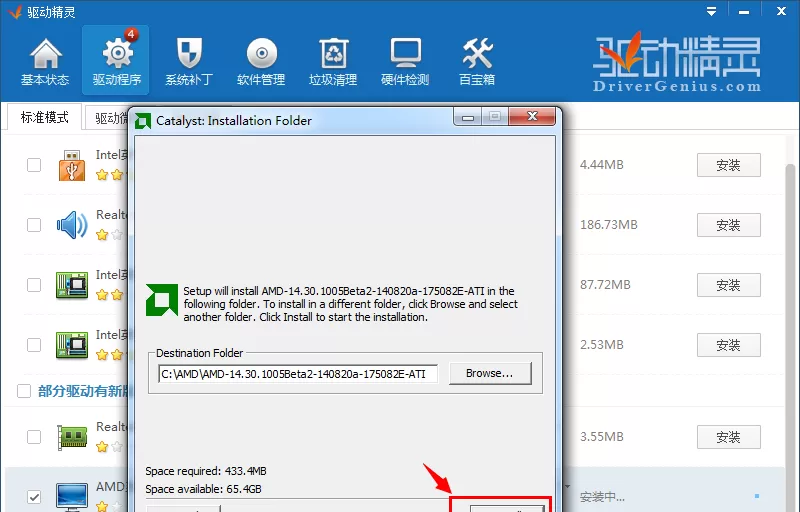The image size is (800, 512).
Task: Click the Realtek audio speaker icon
Action: [72, 225]
